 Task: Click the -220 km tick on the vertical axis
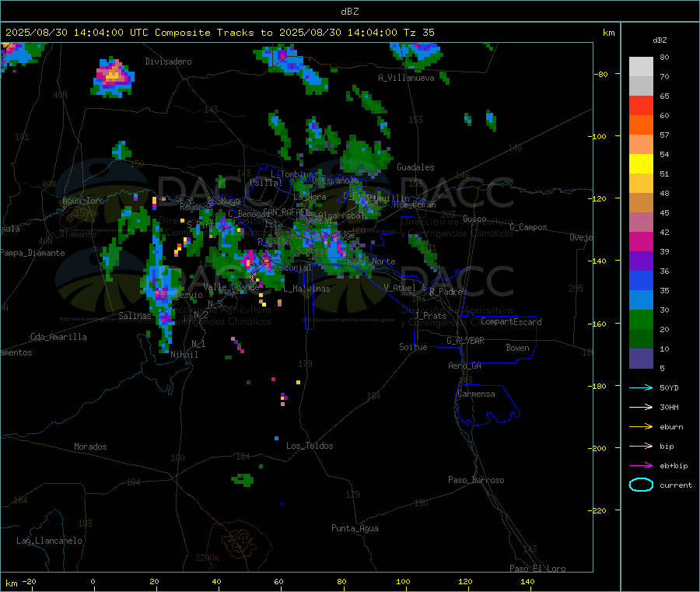point(599,511)
